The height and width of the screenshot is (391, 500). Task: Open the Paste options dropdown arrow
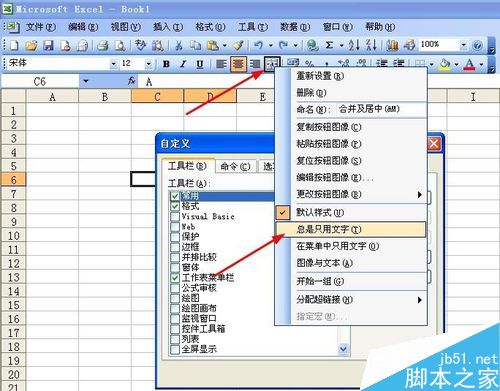click(x=224, y=45)
